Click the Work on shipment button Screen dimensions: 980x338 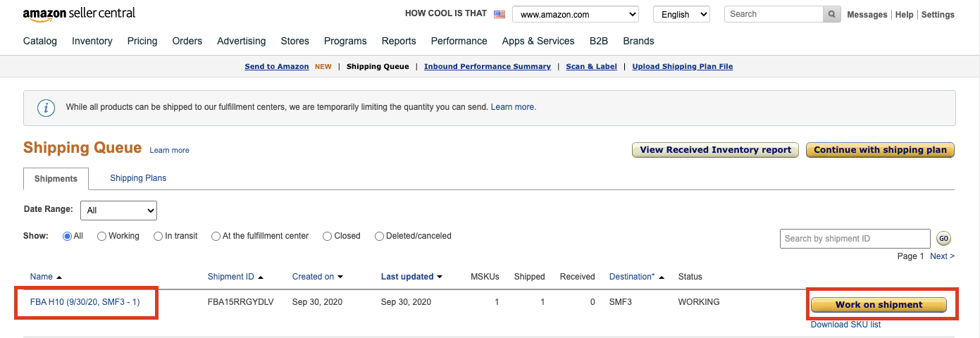pos(879,305)
